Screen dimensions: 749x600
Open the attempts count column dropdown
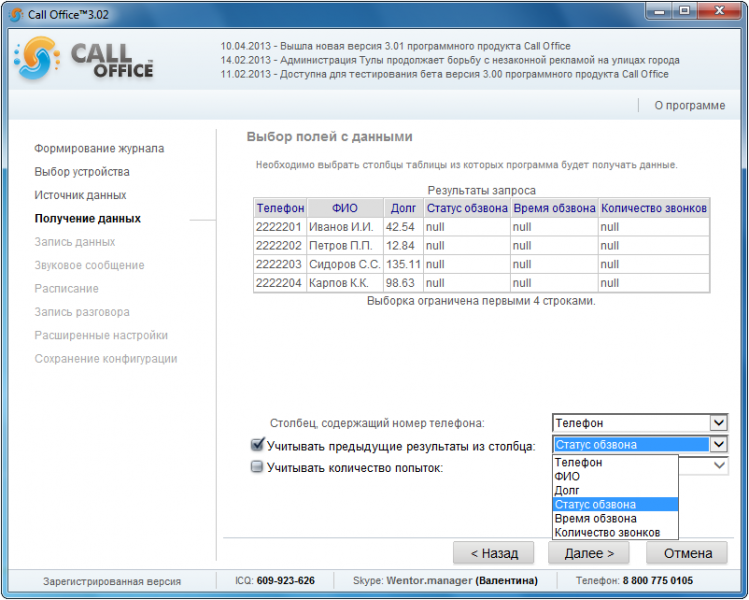(719, 465)
